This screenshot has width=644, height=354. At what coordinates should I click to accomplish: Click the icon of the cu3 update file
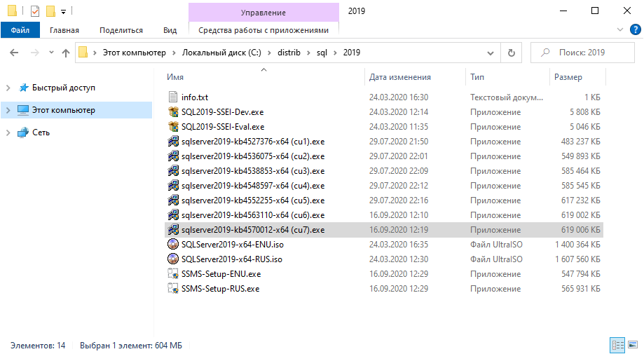click(x=173, y=171)
